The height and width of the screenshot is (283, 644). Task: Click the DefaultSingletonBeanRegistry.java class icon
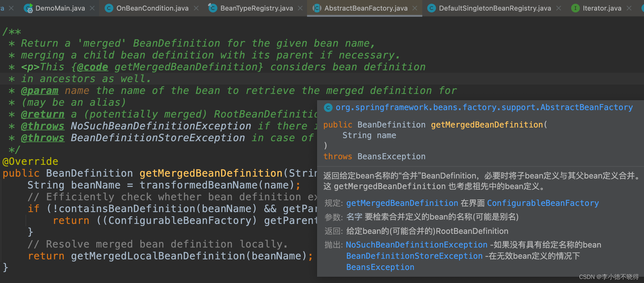(431, 8)
